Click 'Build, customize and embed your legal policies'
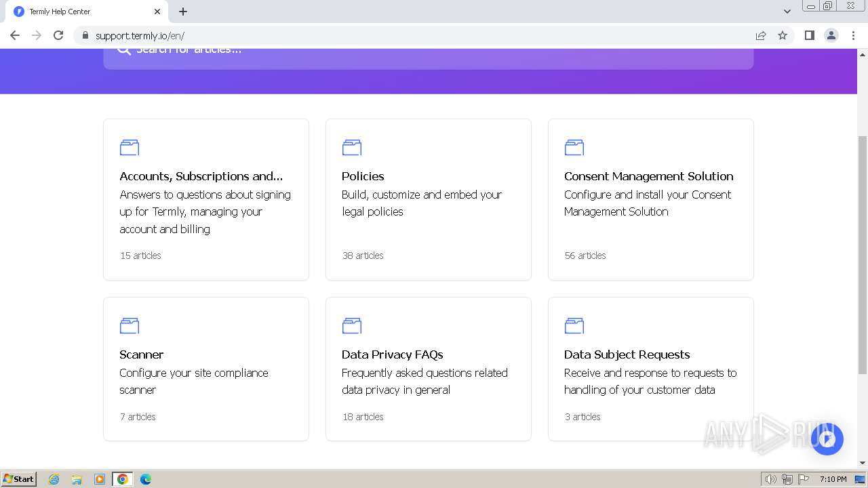 [x=422, y=203]
